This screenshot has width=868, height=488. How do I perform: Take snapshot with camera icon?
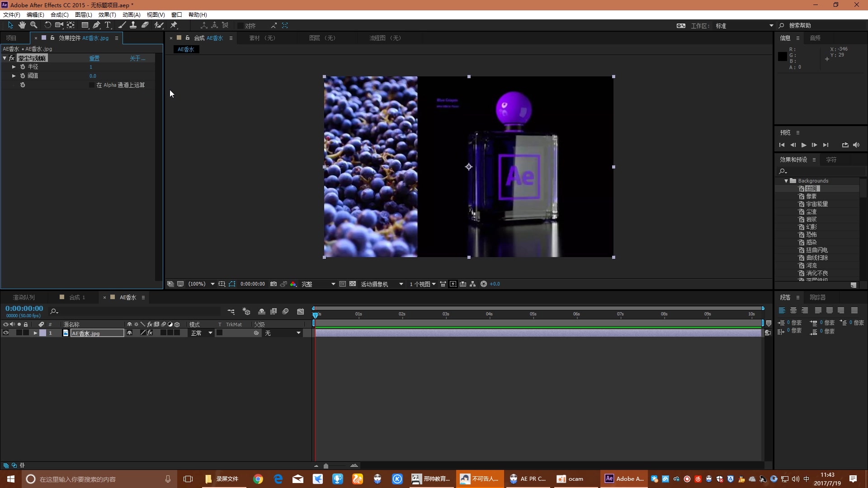[274, 284]
